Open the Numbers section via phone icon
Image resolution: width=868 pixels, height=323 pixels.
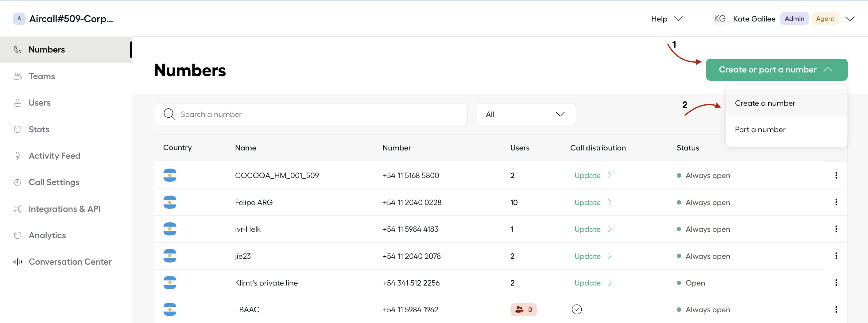coord(17,50)
